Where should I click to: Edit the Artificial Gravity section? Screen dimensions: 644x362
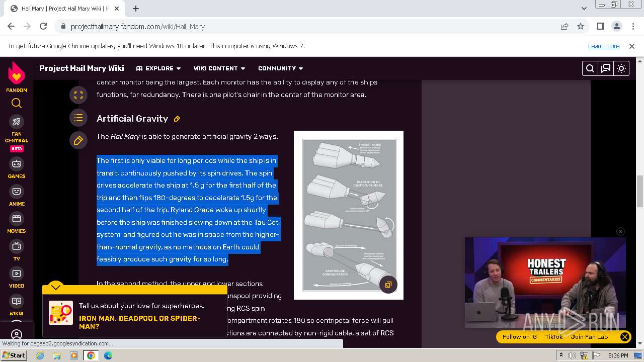coord(177,119)
